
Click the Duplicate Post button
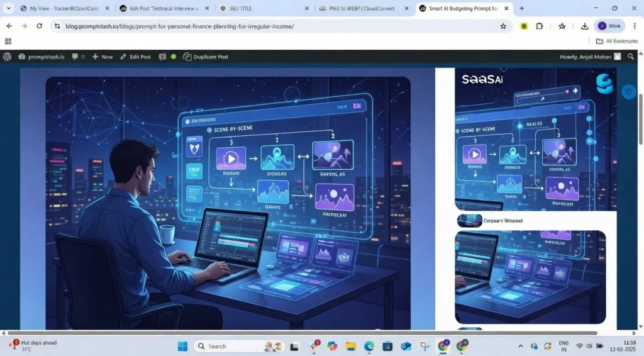206,57
